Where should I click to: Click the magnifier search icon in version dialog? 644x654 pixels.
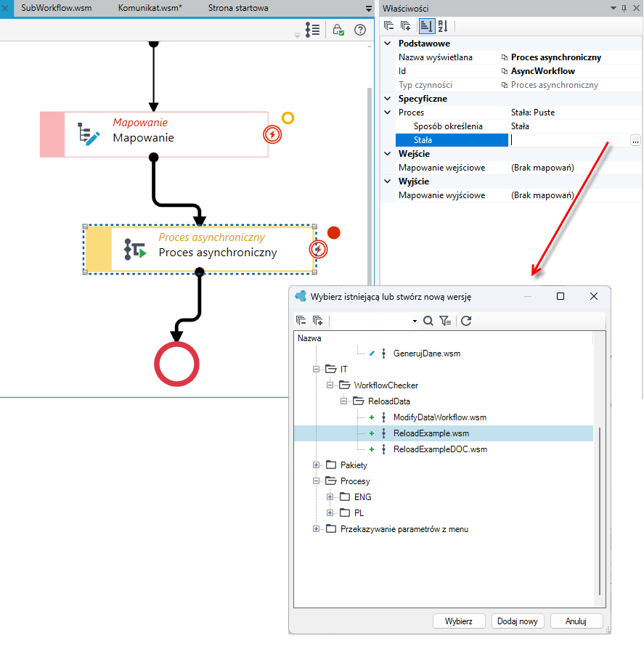(428, 321)
